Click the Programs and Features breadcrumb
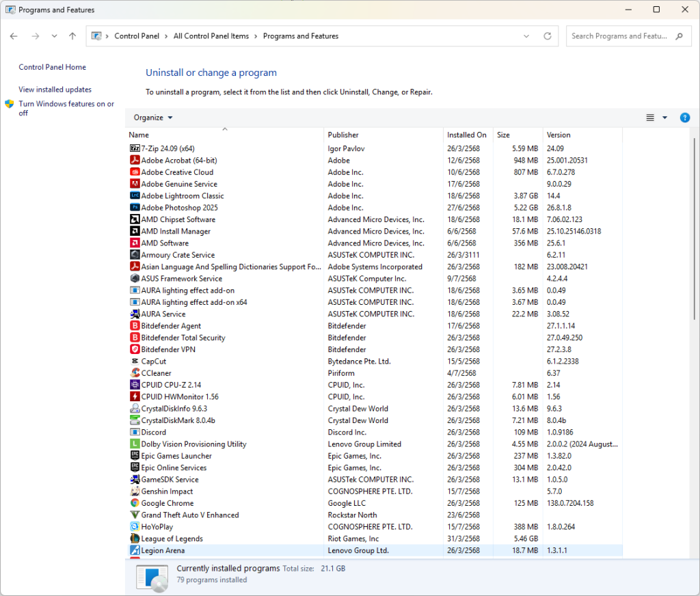The width and height of the screenshot is (700, 596). (x=301, y=36)
